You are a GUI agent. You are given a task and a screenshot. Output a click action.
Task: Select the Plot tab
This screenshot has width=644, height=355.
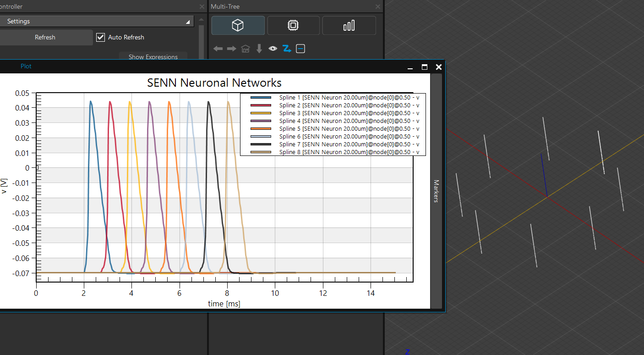point(26,66)
